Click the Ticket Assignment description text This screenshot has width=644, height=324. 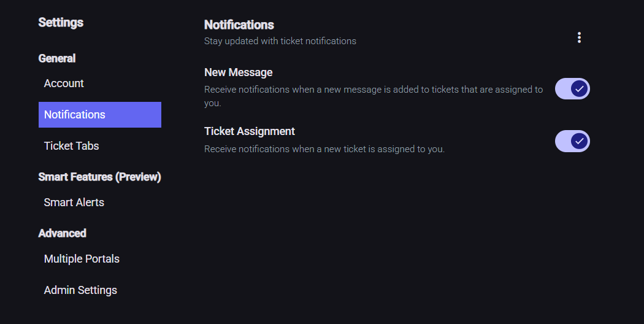(324, 149)
